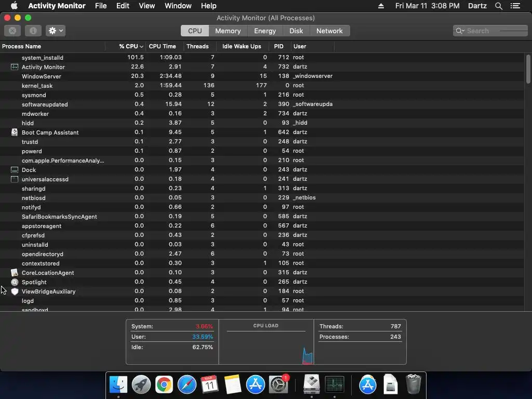Open Launchpad rocket in Dock
The image size is (532, 399).
(x=141, y=384)
